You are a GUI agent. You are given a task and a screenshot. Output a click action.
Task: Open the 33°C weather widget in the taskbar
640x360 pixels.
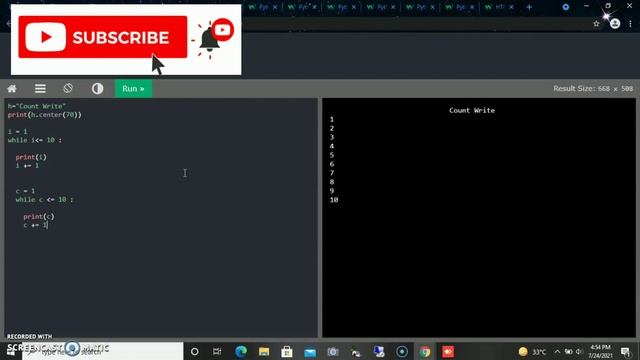[532, 351]
